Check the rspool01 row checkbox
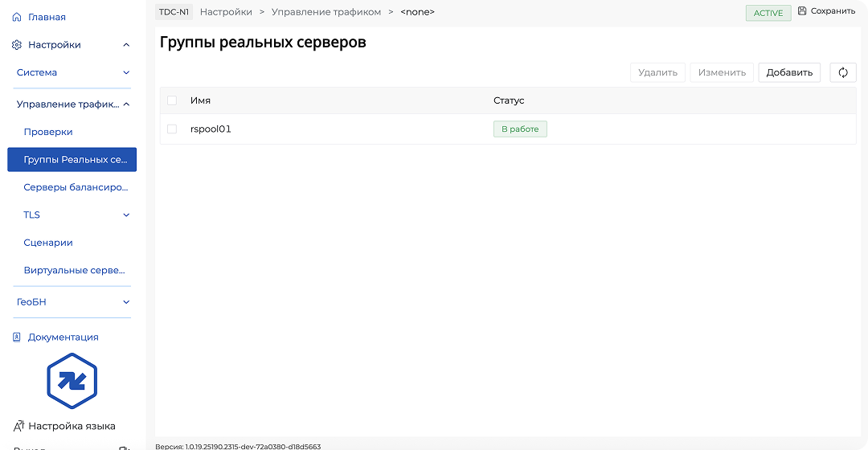This screenshot has width=868, height=450. [172, 129]
